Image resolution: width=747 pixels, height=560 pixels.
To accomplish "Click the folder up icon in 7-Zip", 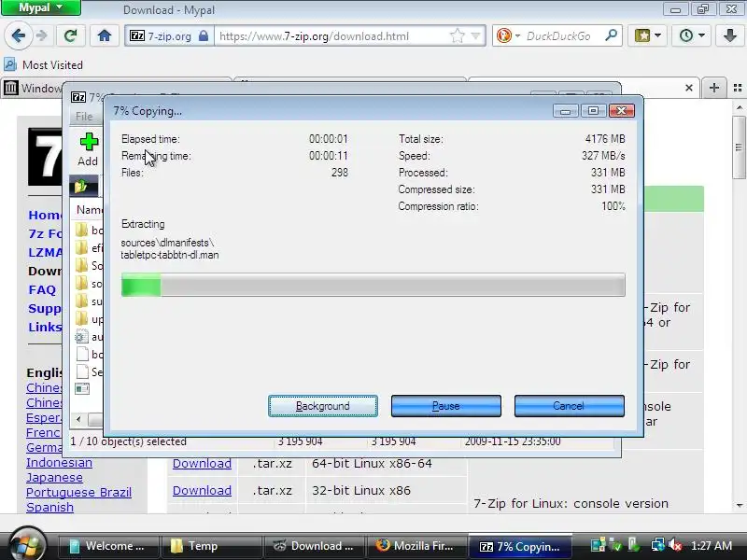I will 82,186.
